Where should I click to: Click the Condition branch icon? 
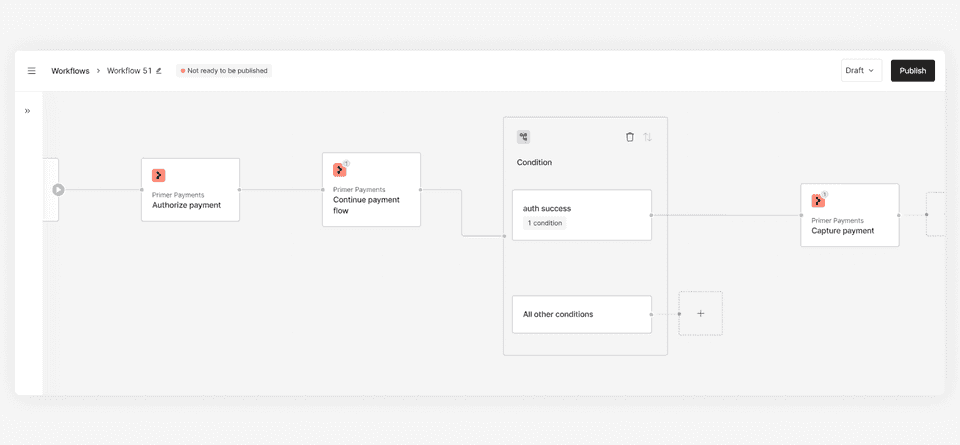tap(523, 137)
